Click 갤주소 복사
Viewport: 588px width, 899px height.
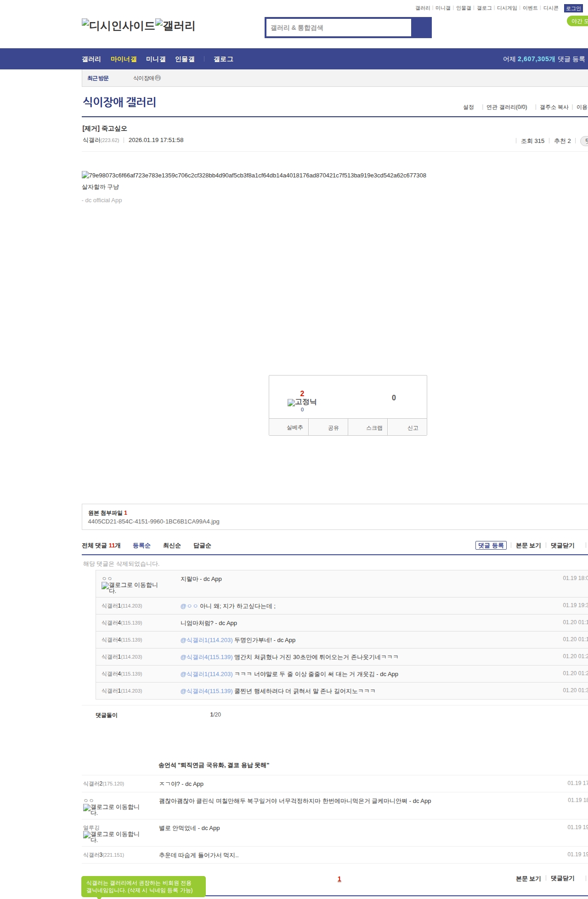tap(554, 107)
